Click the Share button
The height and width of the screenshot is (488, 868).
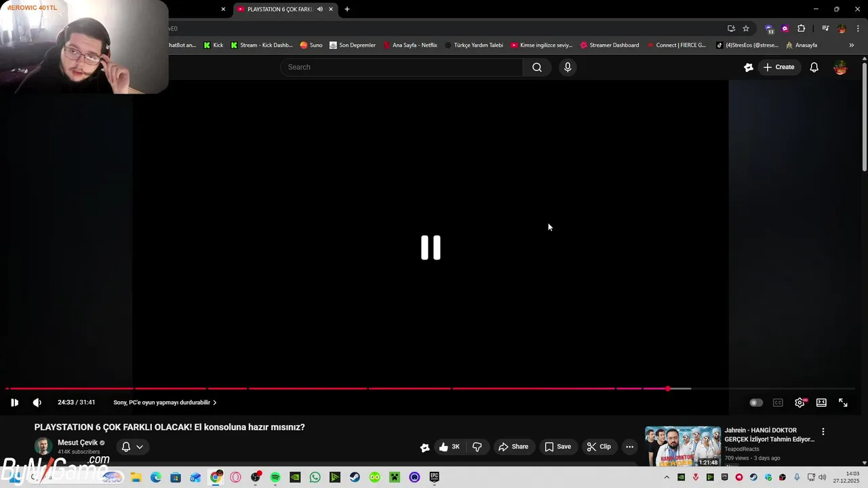(x=513, y=447)
